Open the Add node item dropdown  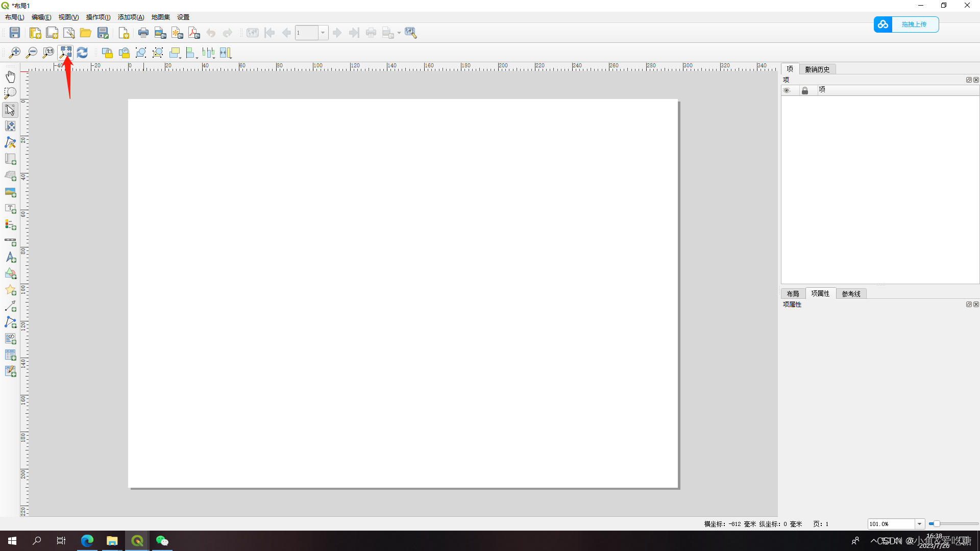(x=10, y=322)
